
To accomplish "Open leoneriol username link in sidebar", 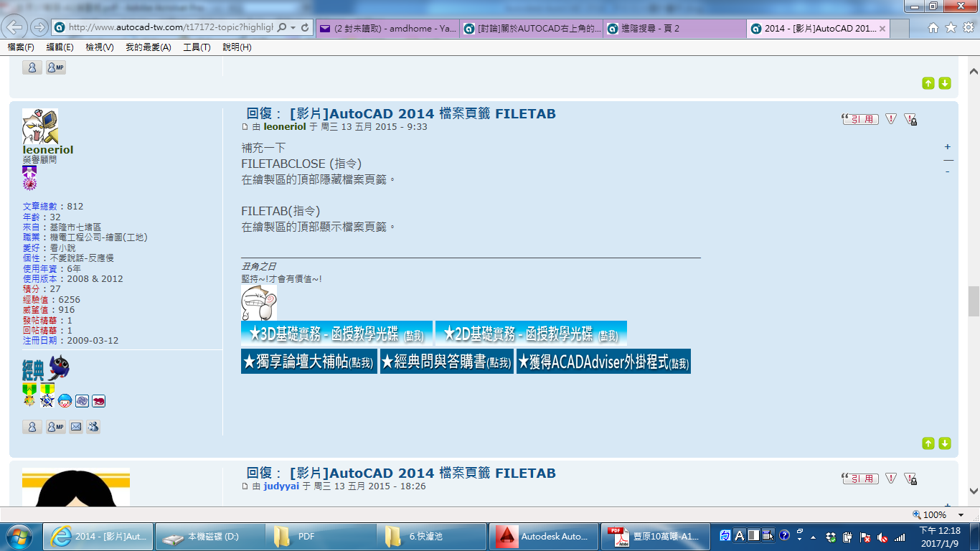I will coord(47,150).
